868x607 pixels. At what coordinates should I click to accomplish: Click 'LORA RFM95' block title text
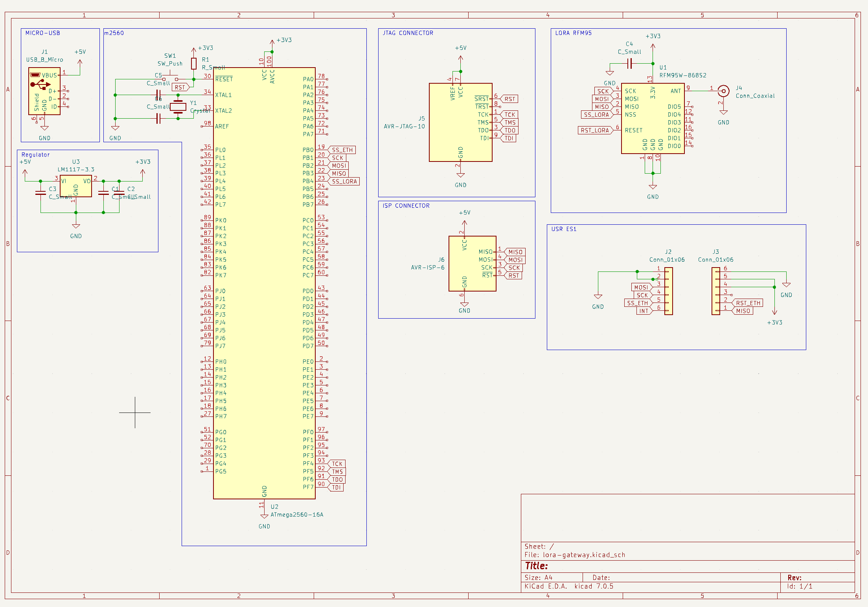pos(573,33)
